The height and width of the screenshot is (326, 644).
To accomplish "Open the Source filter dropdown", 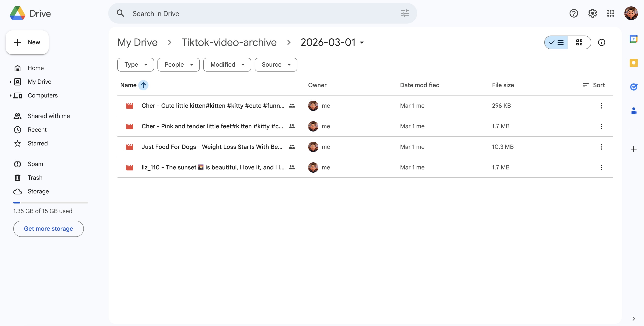I will [x=276, y=64].
